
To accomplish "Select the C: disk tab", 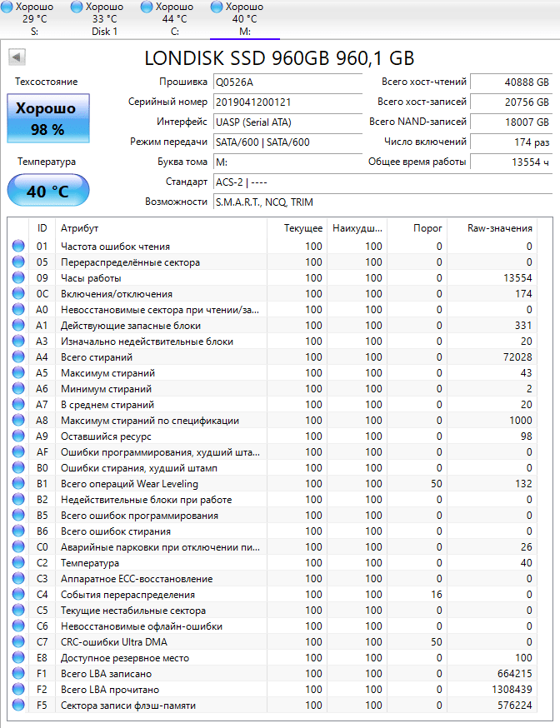I will click(175, 19).
